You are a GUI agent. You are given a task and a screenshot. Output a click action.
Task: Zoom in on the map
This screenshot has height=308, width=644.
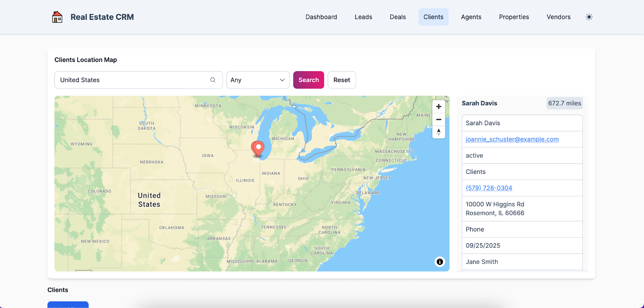(438, 107)
